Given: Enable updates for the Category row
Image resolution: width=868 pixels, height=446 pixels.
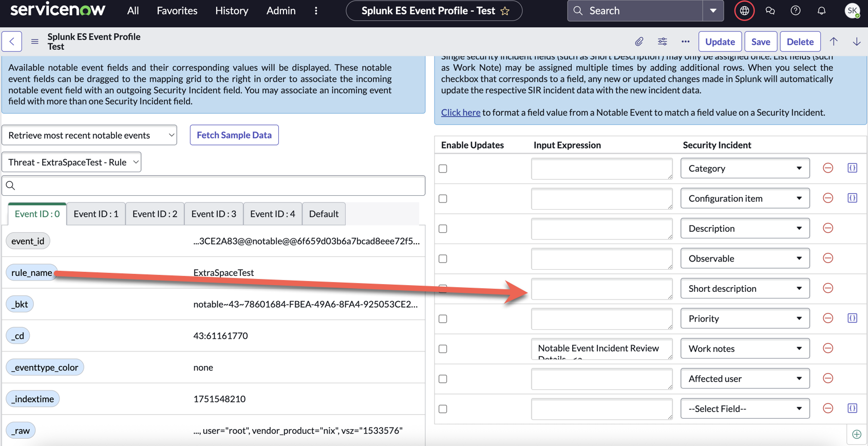Looking at the screenshot, I should click(443, 169).
